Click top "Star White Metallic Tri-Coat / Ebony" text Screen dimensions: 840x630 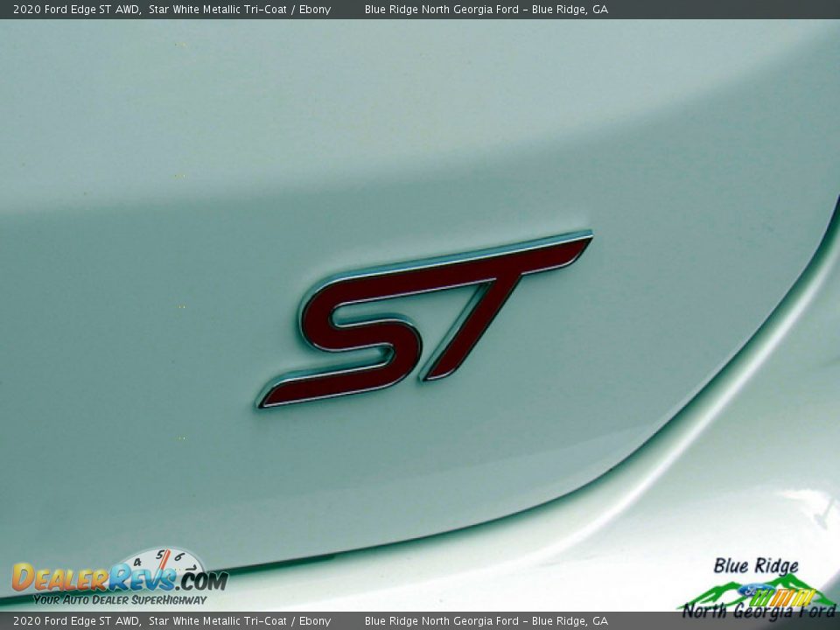(240, 10)
